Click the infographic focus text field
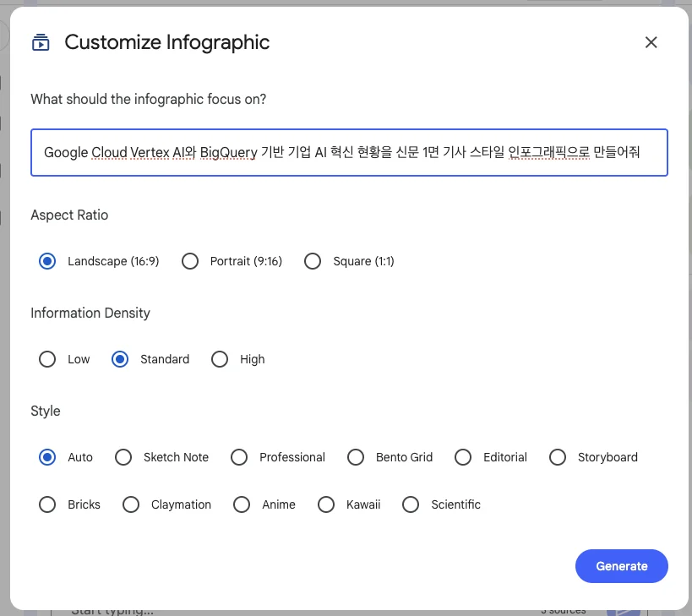692x616 pixels. (x=349, y=153)
